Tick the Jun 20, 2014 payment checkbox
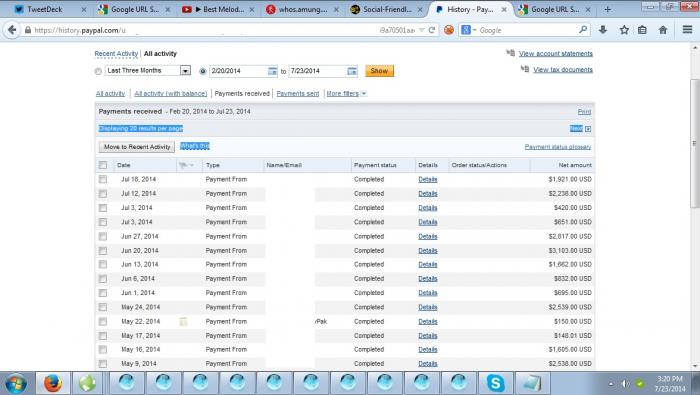The height and width of the screenshot is (395, 700). pyautogui.click(x=103, y=251)
